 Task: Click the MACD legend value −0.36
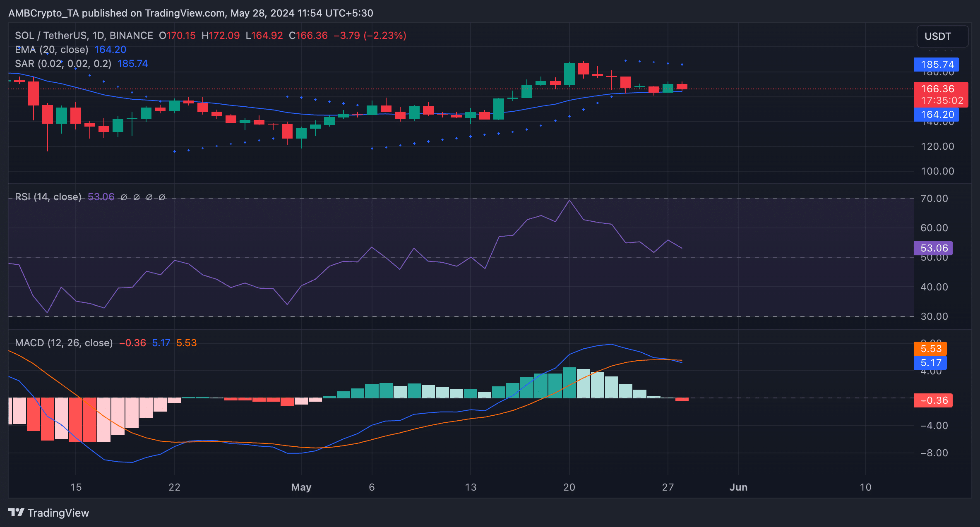[x=132, y=343]
